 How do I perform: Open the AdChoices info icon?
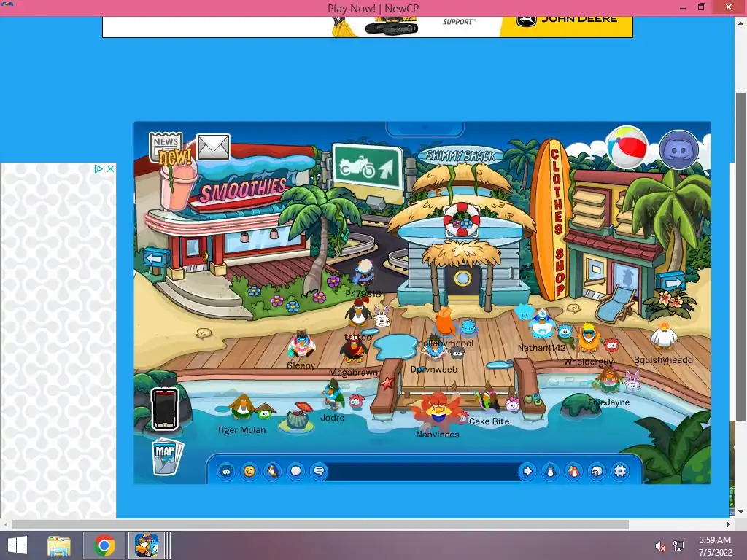[98, 168]
